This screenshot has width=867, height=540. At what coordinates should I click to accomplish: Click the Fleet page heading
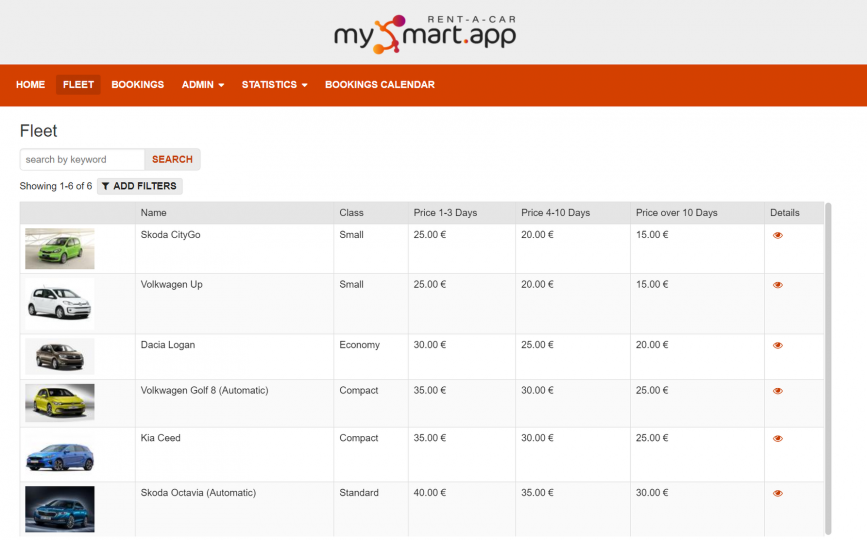point(38,131)
